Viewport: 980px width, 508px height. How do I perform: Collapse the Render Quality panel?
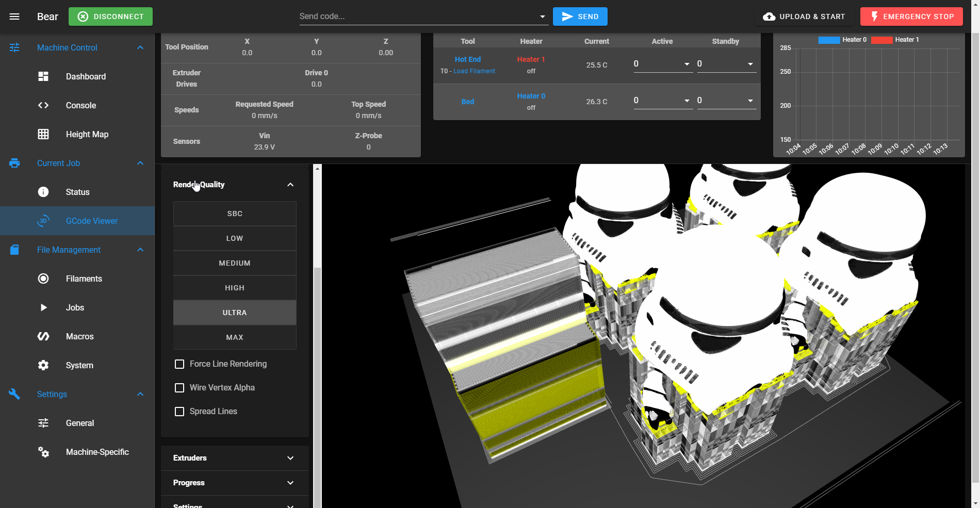235,185
